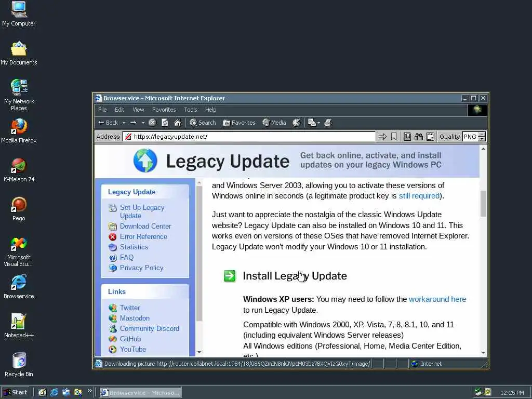Click the download/page icon in Browservice bar

click(x=407, y=137)
